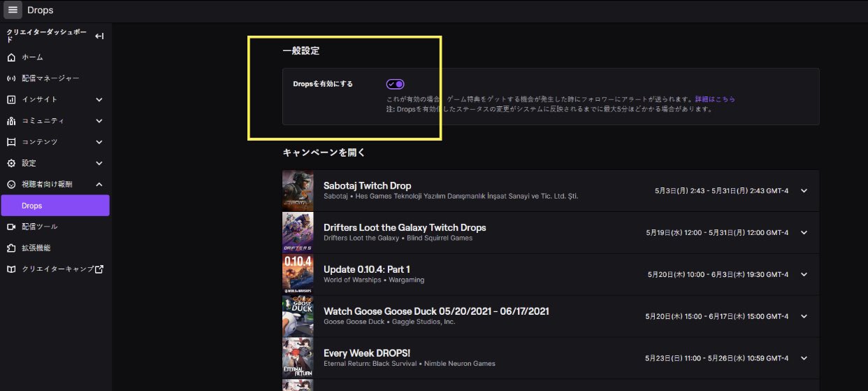
Task: Click the クリエイターキャンプ book icon
Action: pyautogui.click(x=11, y=269)
